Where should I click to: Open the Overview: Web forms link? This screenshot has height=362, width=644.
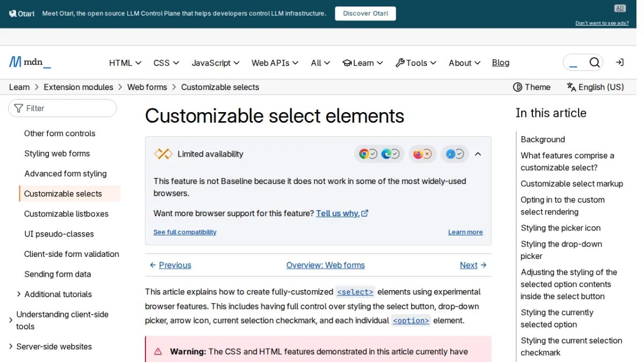click(x=326, y=265)
